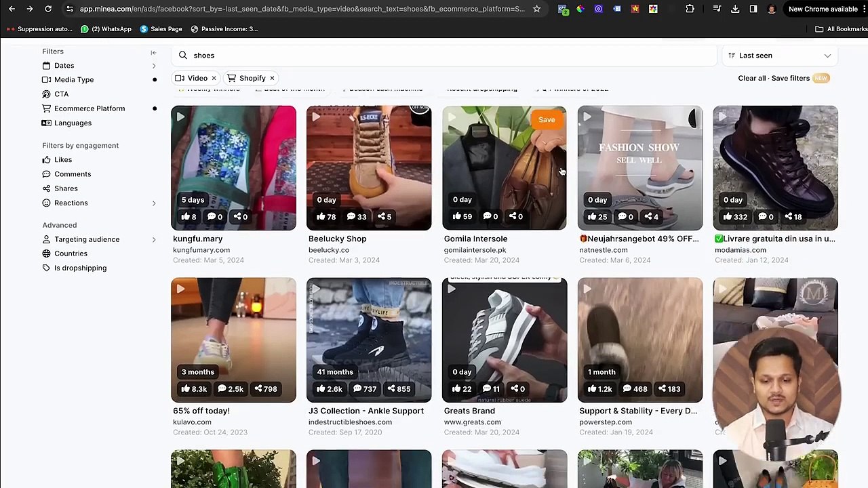868x488 pixels.
Task: Select the Shares engagement filter
Action: [x=66, y=188]
